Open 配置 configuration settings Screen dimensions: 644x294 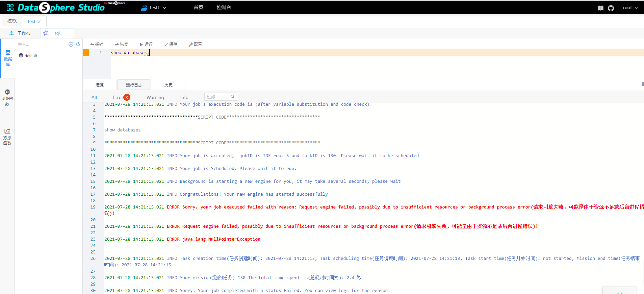[x=196, y=44]
